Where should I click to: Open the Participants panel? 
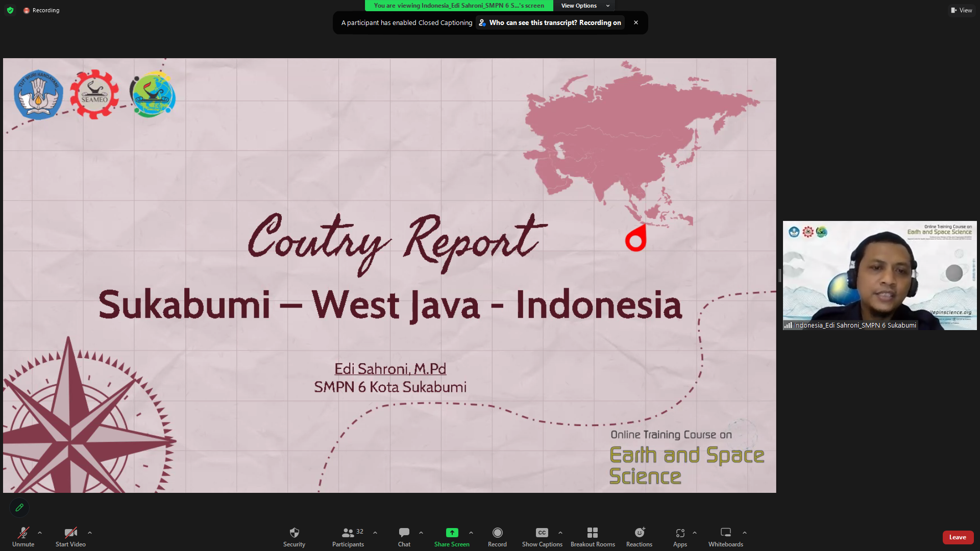click(348, 537)
